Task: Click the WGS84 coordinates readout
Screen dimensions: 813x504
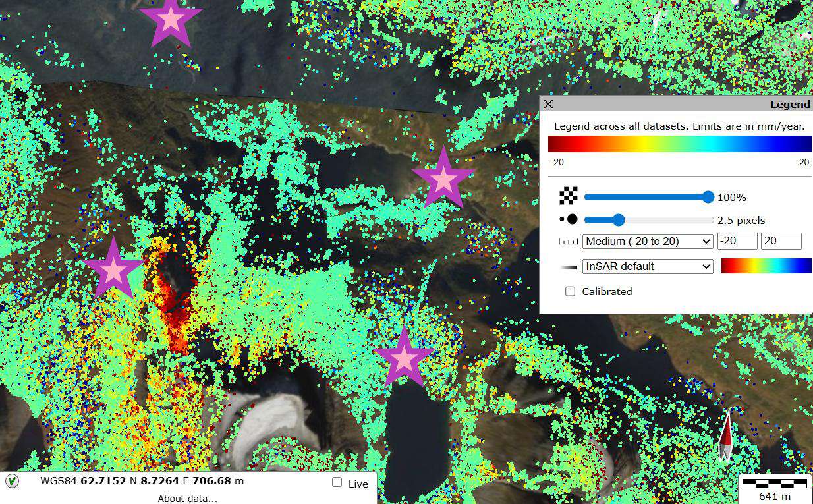Action: (x=142, y=481)
